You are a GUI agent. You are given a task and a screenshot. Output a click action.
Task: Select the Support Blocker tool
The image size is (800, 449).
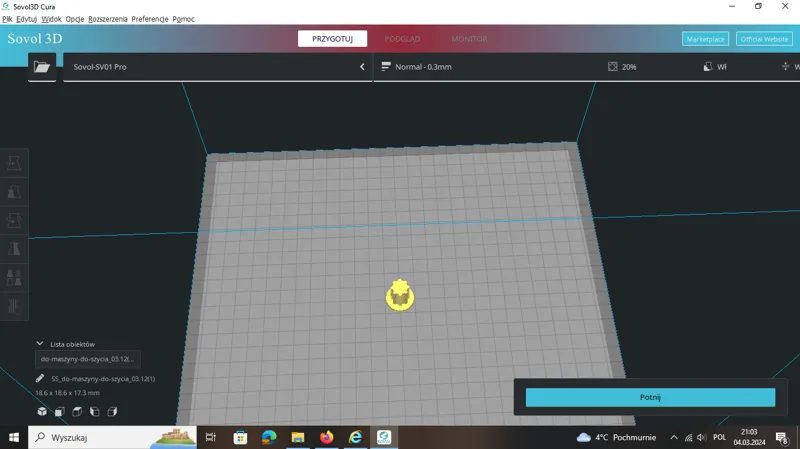[14, 306]
